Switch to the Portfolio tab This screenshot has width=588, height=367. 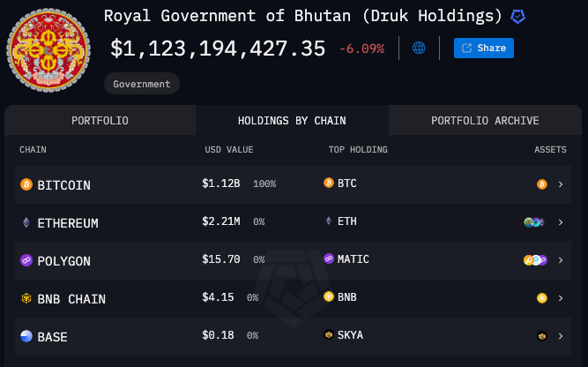click(100, 121)
